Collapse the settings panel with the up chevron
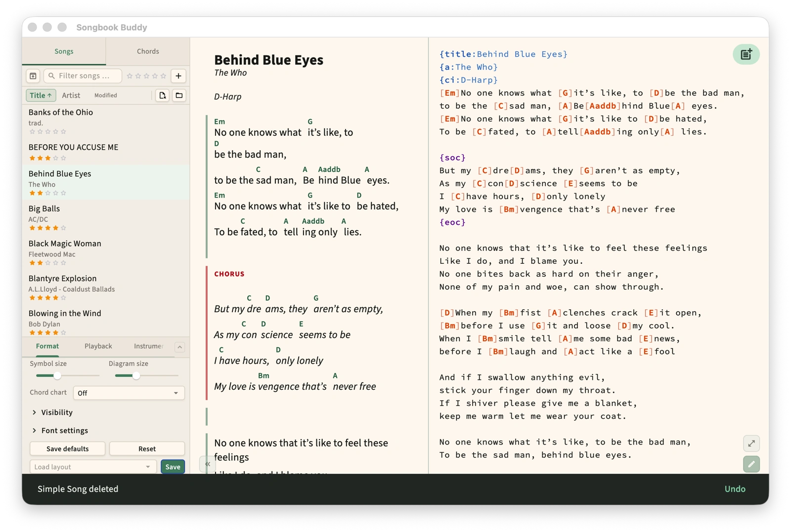 click(180, 347)
